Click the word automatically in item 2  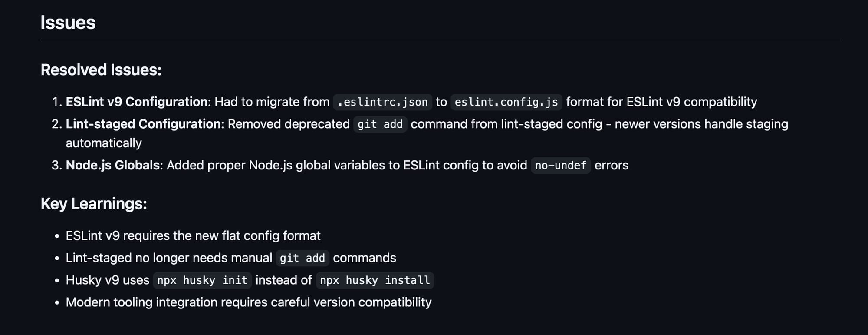(104, 143)
